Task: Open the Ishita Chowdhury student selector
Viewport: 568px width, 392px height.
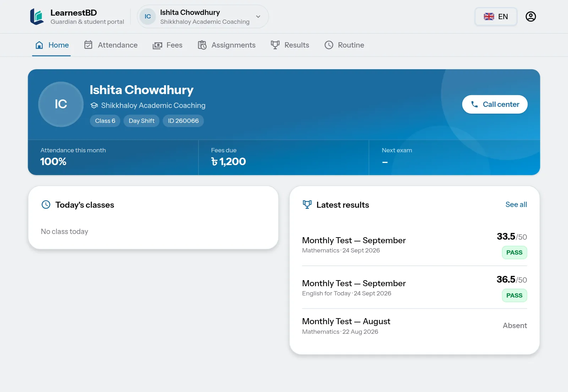Action: 203,17
